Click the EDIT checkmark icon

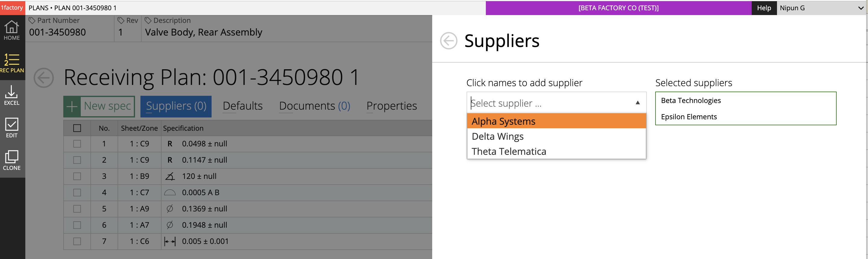pyautogui.click(x=12, y=128)
